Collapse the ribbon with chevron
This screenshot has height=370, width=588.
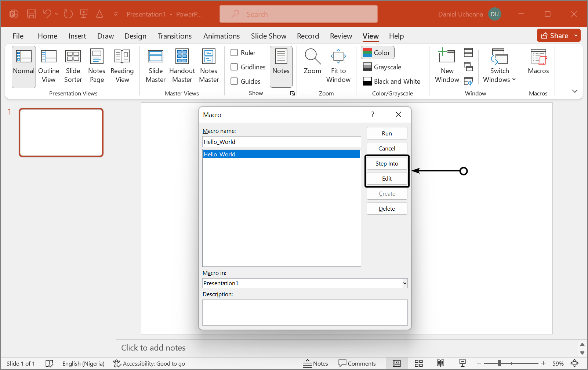click(575, 91)
